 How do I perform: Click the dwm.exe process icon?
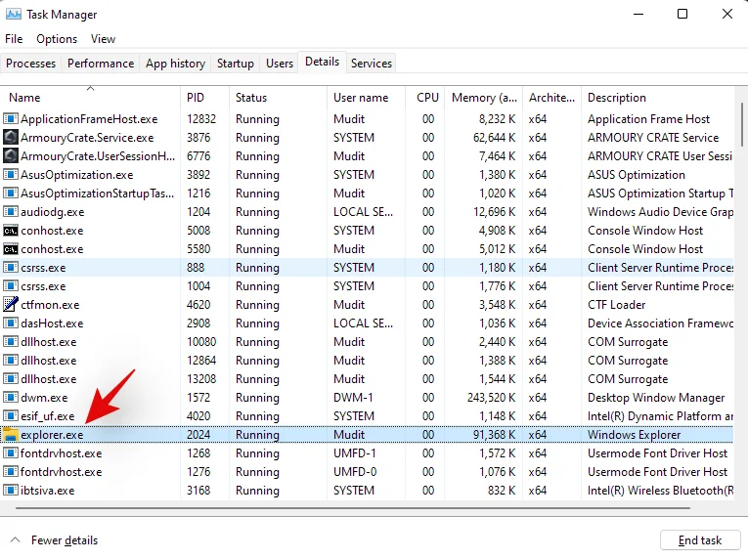point(11,398)
